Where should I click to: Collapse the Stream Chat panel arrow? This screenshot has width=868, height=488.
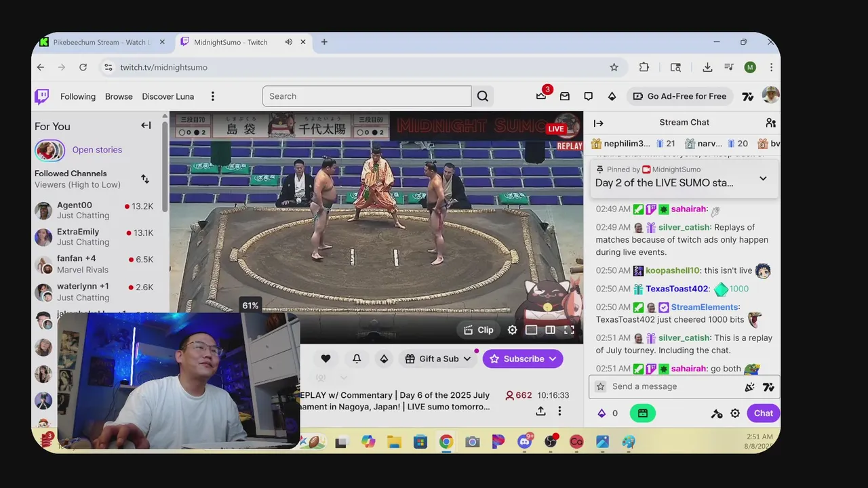[x=599, y=123]
